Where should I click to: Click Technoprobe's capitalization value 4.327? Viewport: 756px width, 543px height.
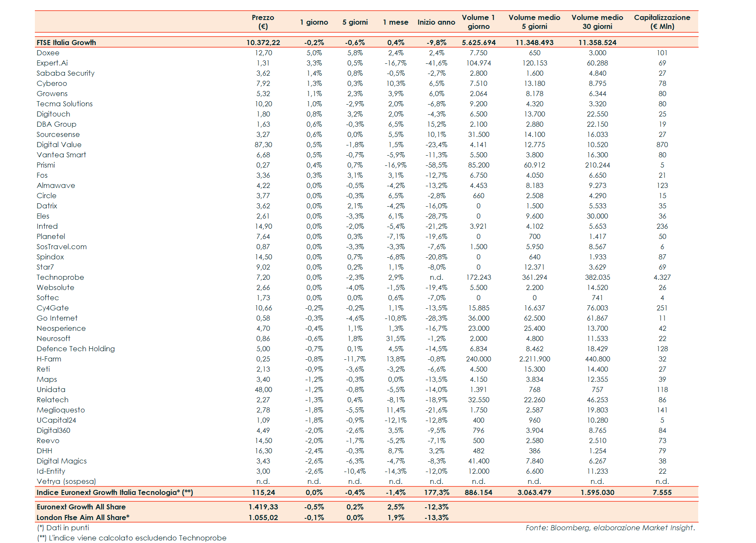[x=662, y=277]
